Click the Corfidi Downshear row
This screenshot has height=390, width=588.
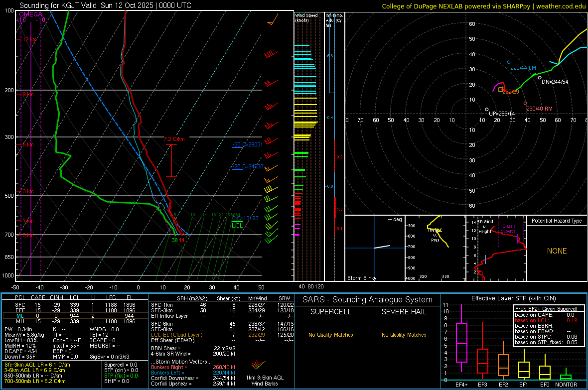pyautogui.click(x=193, y=378)
